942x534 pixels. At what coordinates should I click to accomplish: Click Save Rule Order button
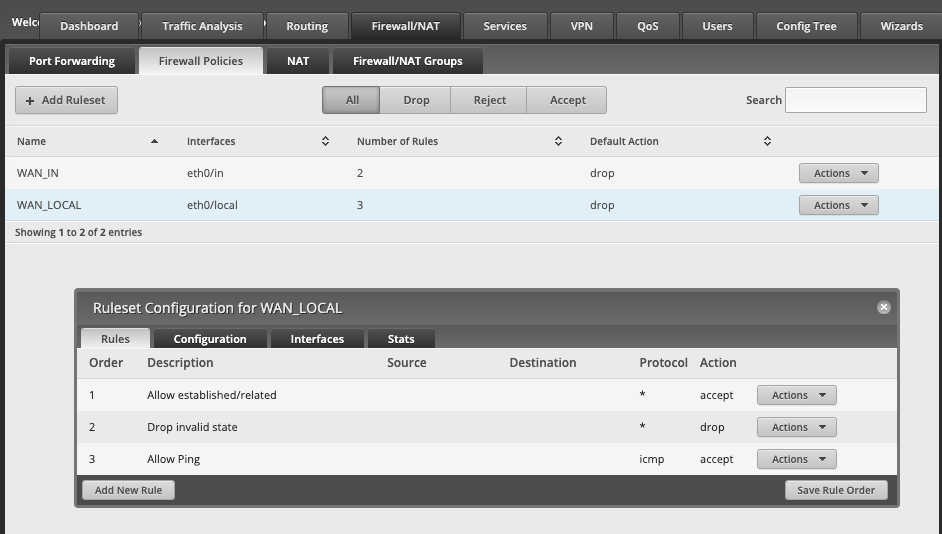tap(836, 490)
